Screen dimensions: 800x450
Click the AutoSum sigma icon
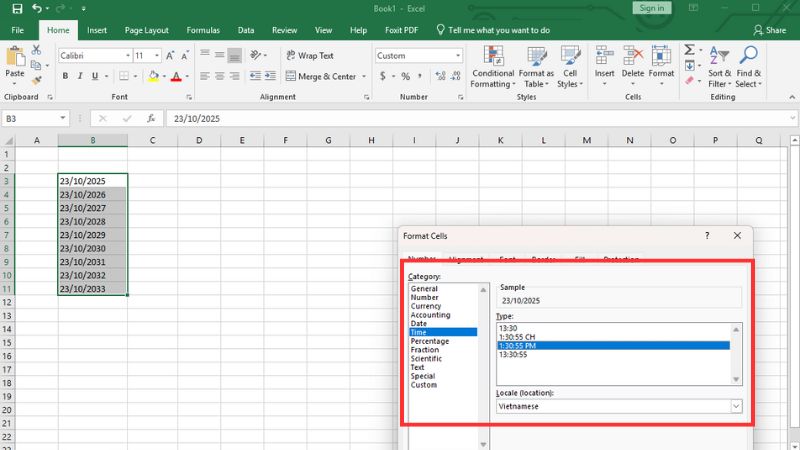pyautogui.click(x=689, y=49)
